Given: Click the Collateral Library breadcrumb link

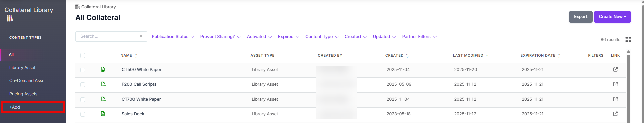Looking at the screenshot, I should point(99,7).
